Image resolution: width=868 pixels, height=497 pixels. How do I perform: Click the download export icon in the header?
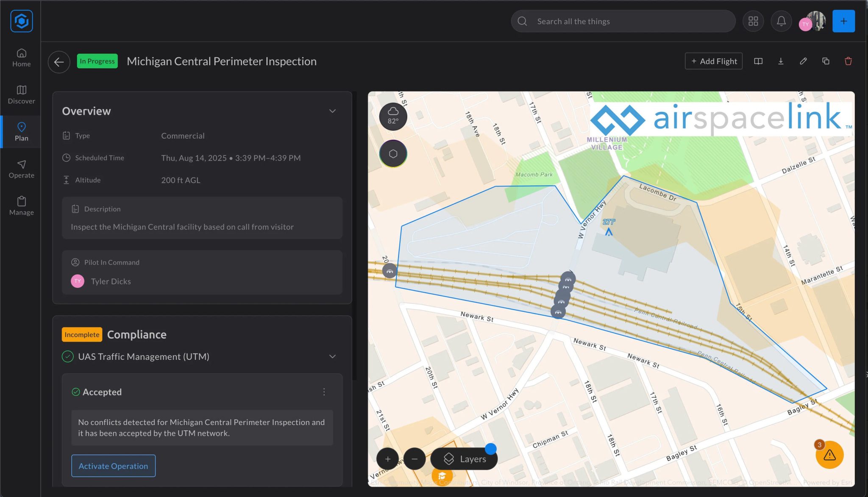click(781, 61)
